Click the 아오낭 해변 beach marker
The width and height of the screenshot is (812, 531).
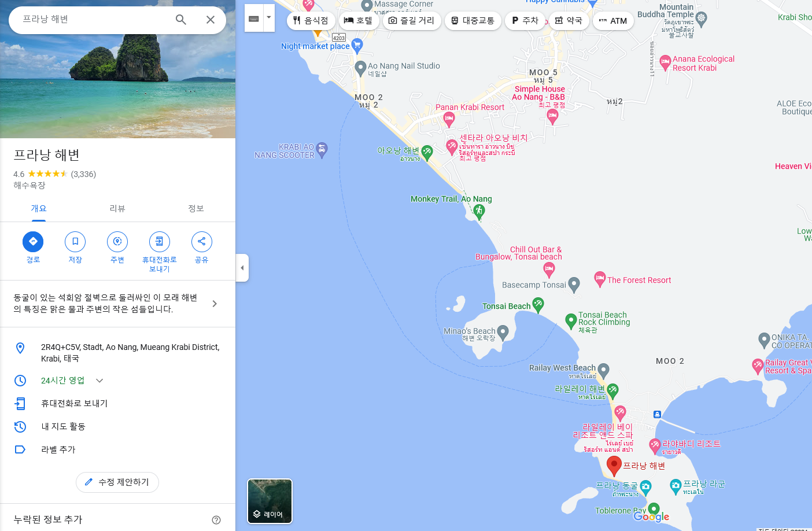pyautogui.click(x=427, y=152)
